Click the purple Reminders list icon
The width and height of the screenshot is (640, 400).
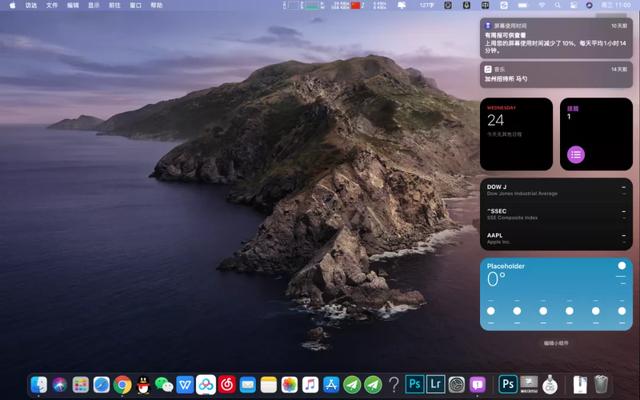pos(575,154)
